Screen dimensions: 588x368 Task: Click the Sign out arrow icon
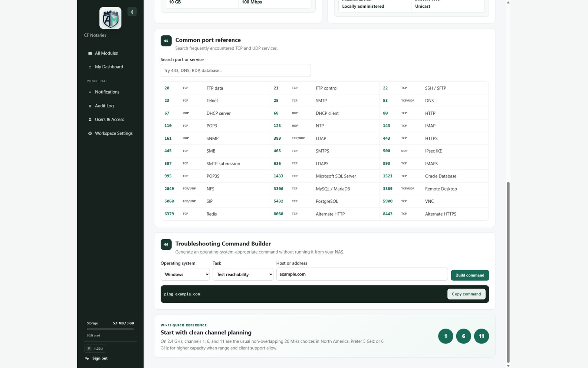coord(87,358)
